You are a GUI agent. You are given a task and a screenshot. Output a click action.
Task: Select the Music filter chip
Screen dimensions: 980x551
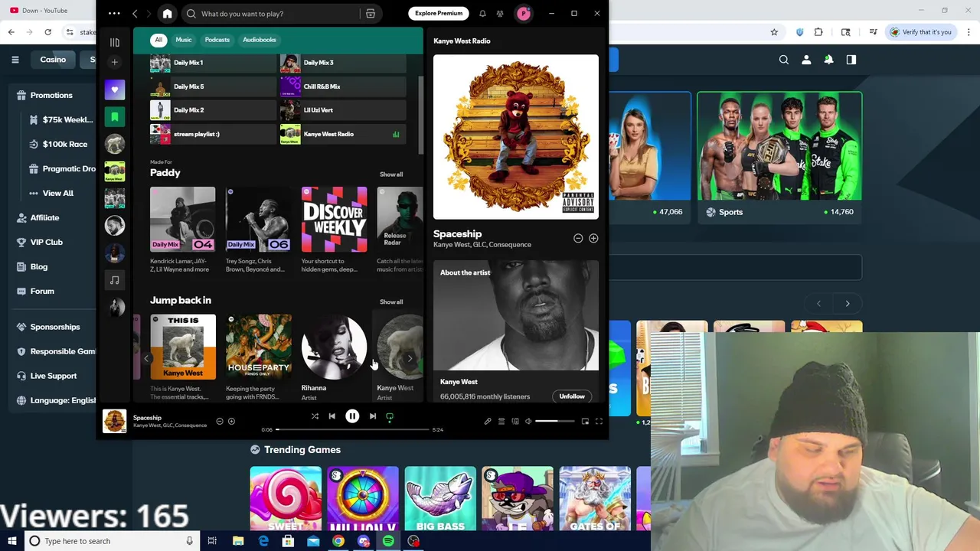pos(184,40)
